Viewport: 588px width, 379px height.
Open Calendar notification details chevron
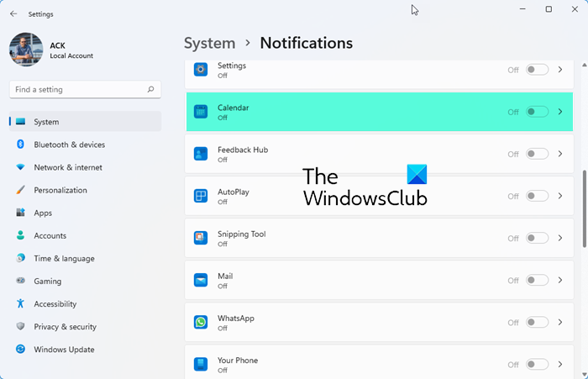[560, 112]
